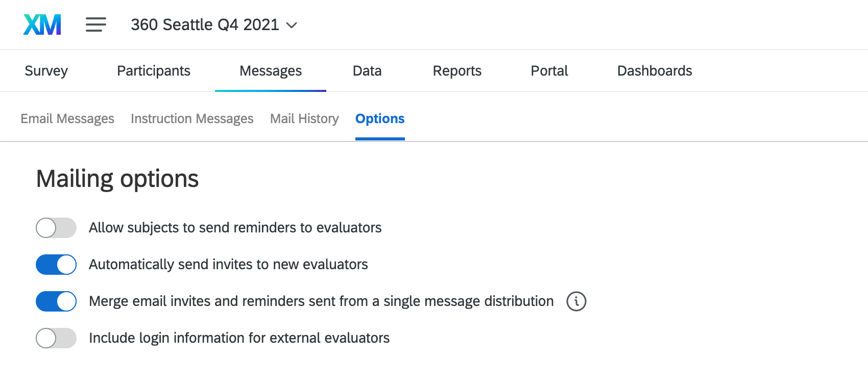Enable Allow subjects to send reminders toggle
Image resolution: width=868 pixels, height=380 pixels.
pos(56,228)
